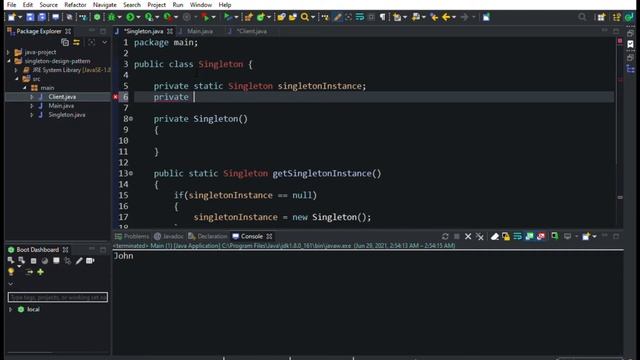Open the Source menu
The width and height of the screenshot is (640, 360).
(x=48, y=5)
